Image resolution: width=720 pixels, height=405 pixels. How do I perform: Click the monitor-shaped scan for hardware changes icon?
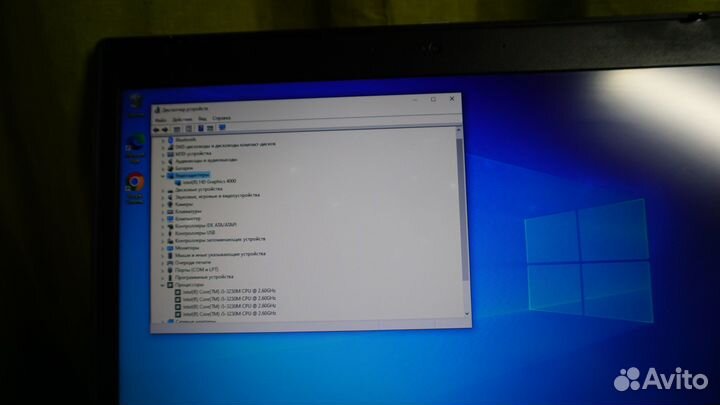pyautogui.click(x=222, y=127)
